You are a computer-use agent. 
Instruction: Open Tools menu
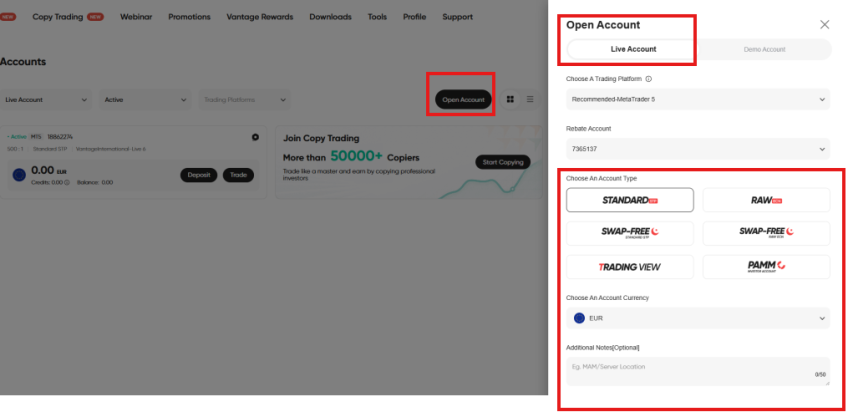pyautogui.click(x=377, y=17)
